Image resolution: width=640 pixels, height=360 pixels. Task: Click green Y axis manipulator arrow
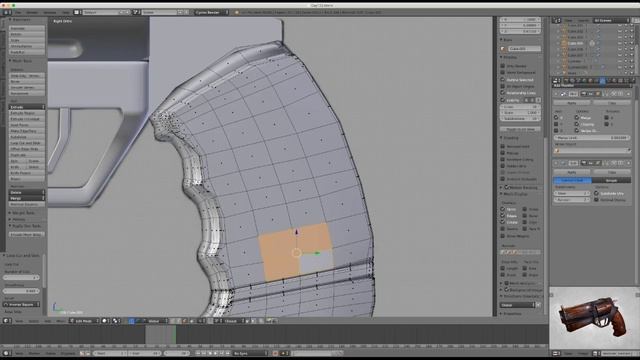click(317, 253)
